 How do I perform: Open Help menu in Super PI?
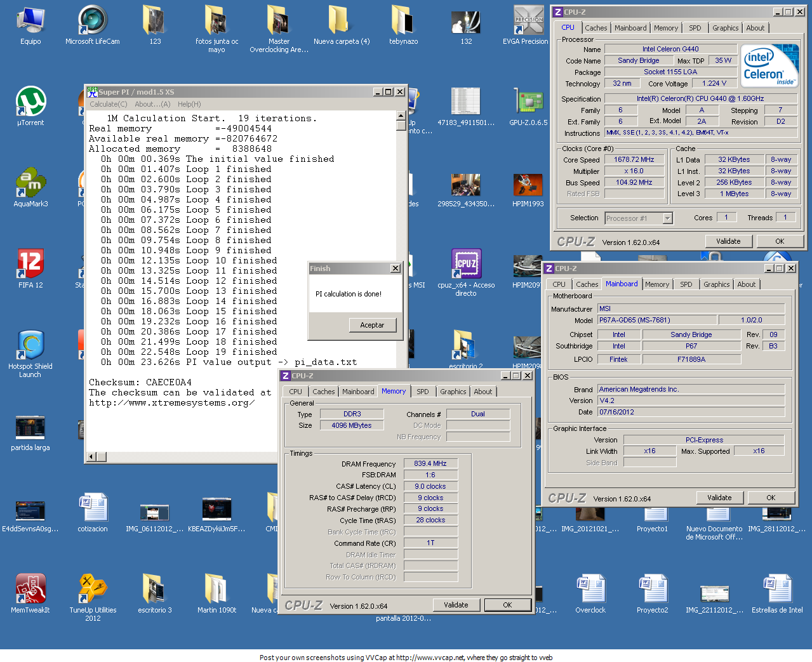(x=189, y=104)
